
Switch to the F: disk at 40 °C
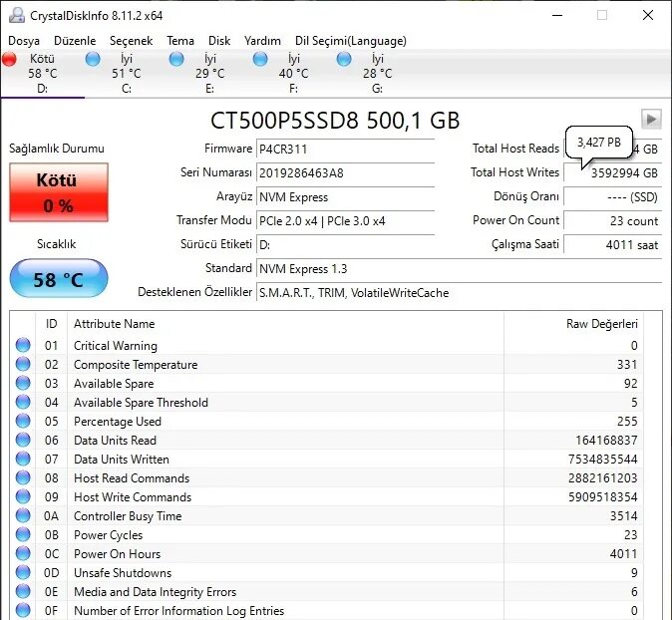[x=293, y=74]
